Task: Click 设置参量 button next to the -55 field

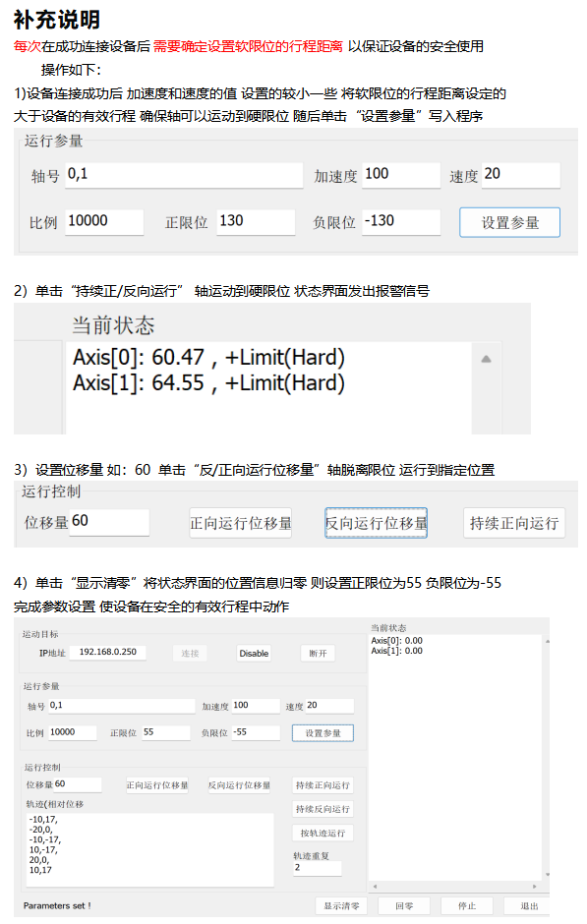Action: tap(323, 733)
